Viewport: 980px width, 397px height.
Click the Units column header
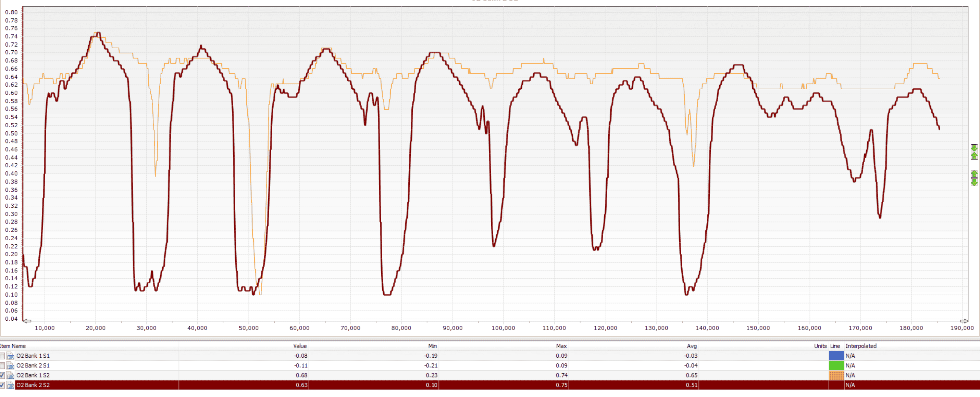(x=764, y=346)
